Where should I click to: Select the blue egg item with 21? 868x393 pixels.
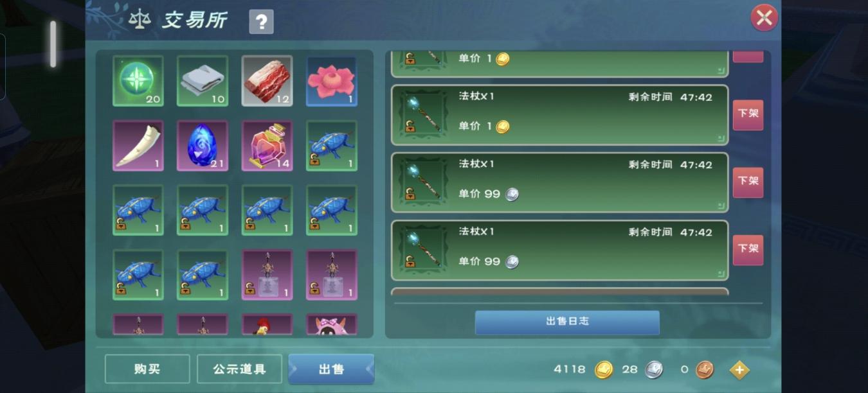tap(203, 146)
